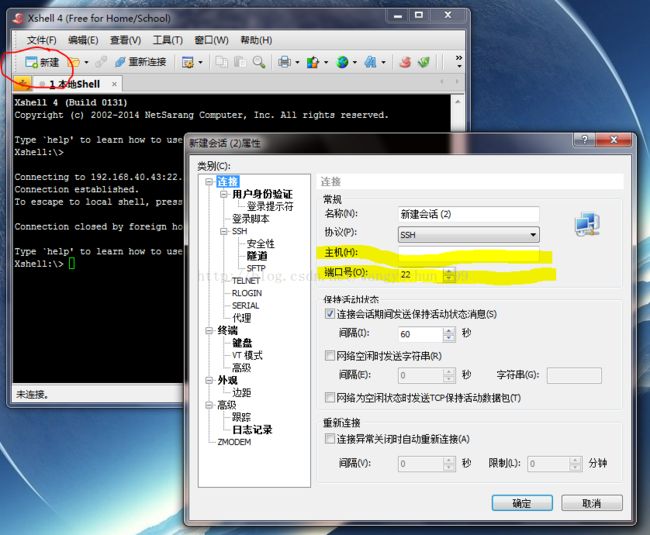This screenshot has height=535, width=650.
Task: Open the 文件(F) menu
Action: point(41,40)
